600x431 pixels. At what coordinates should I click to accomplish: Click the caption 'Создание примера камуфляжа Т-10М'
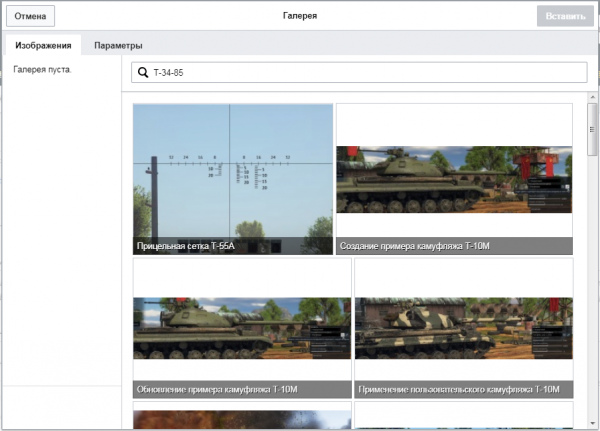(415, 246)
